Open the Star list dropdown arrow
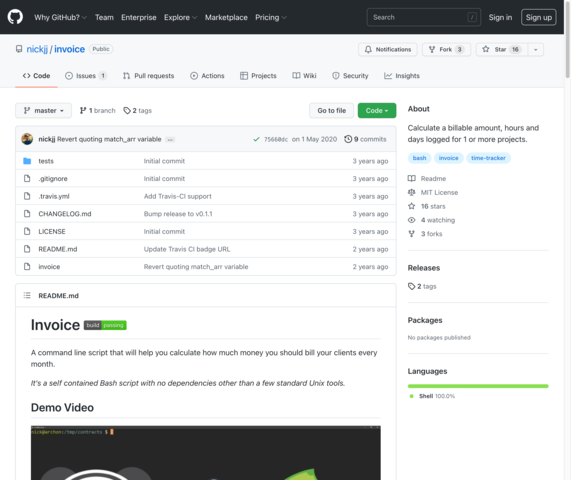The image size is (571, 480). [x=535, y=50]
